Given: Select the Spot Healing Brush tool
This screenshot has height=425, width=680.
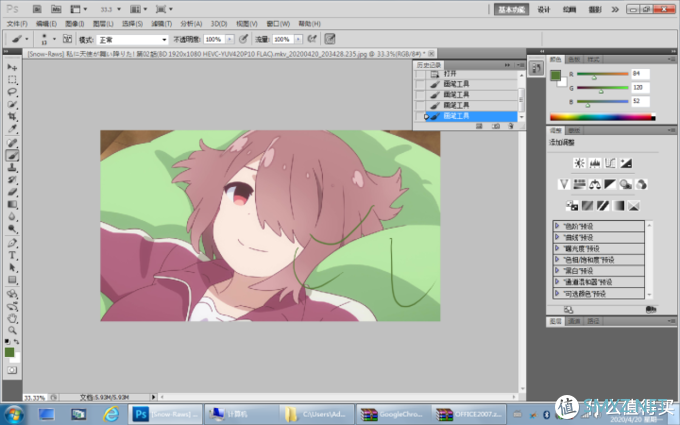Looking at the screenshot, I should tap(12, 143).
